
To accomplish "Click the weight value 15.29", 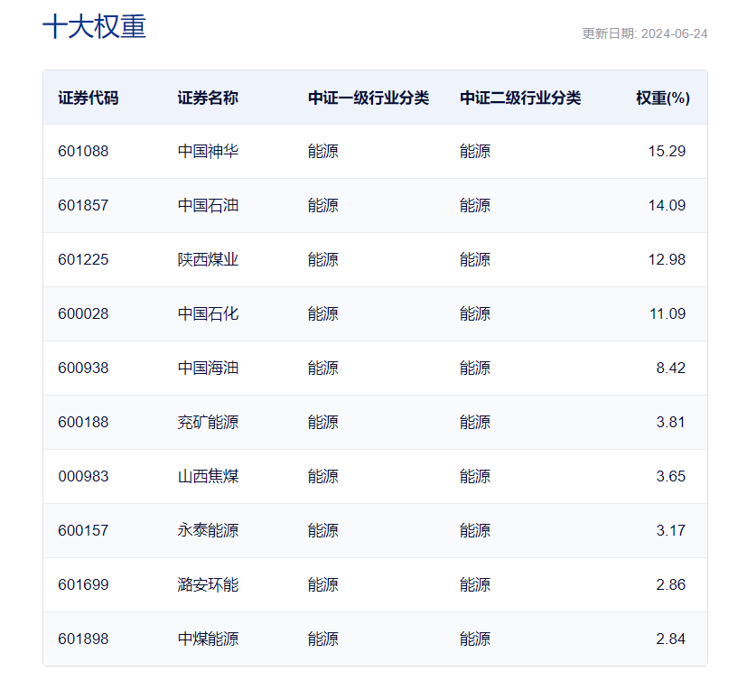I will (x=667, y=152).
